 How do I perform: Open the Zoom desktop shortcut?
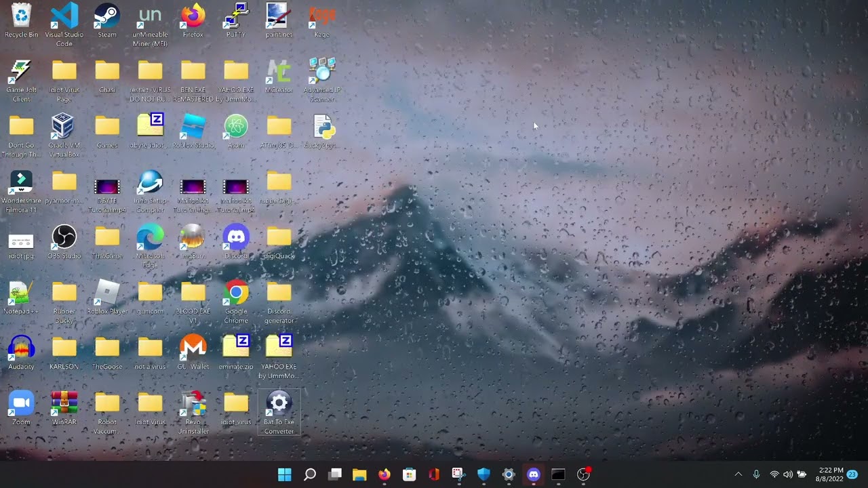click(21, 409)
